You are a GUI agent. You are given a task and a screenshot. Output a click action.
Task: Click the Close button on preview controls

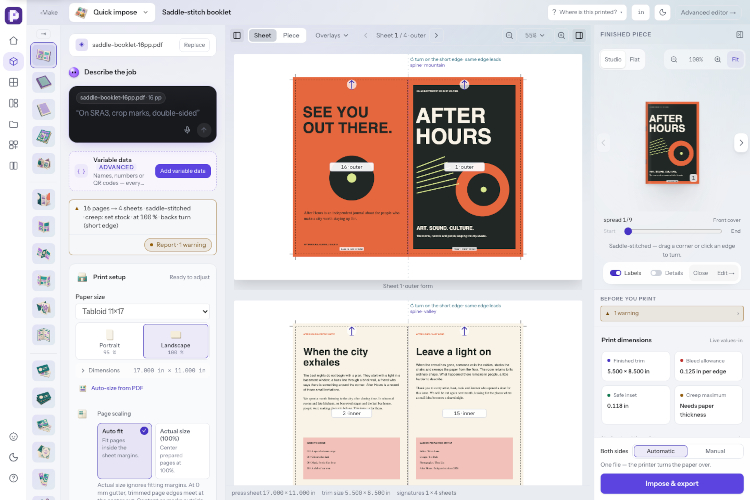(700, 273)
